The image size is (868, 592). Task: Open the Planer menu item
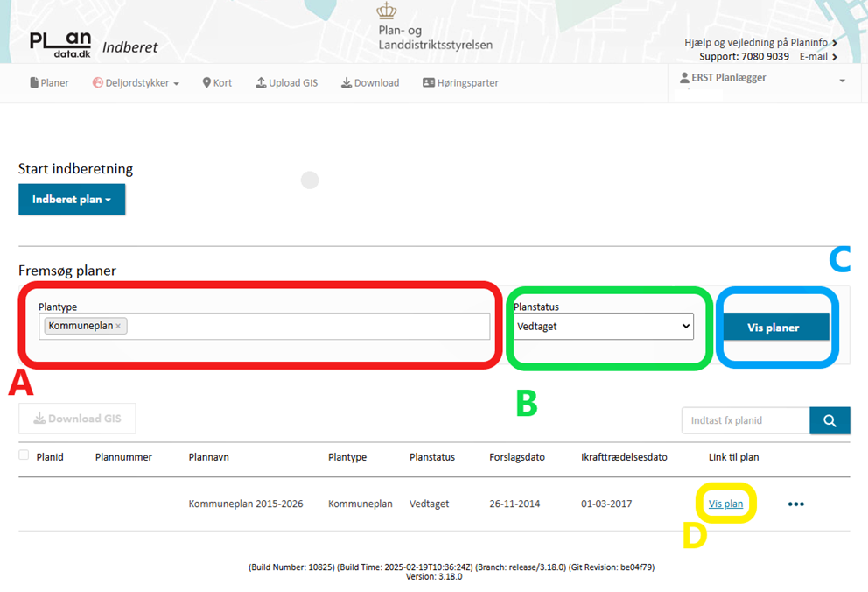coord(49,83)
